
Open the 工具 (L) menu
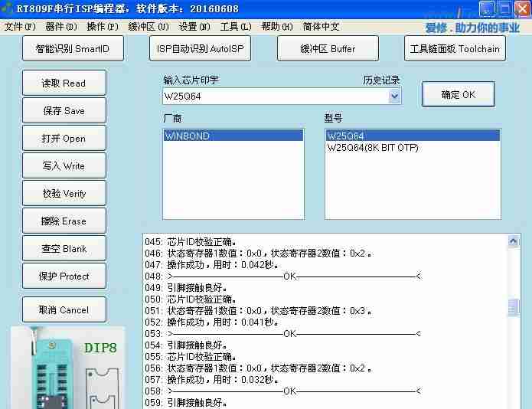[x=235, y=27]
